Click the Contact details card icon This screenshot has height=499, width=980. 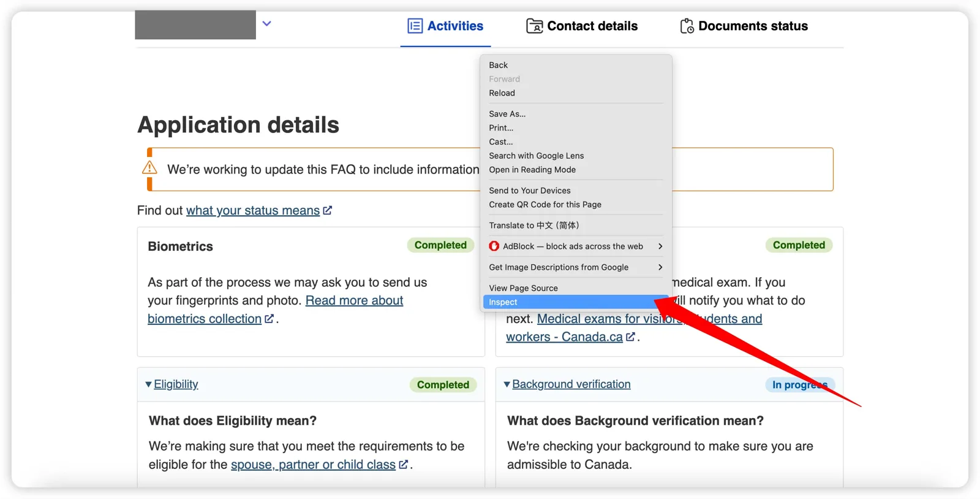coord(534,26)
